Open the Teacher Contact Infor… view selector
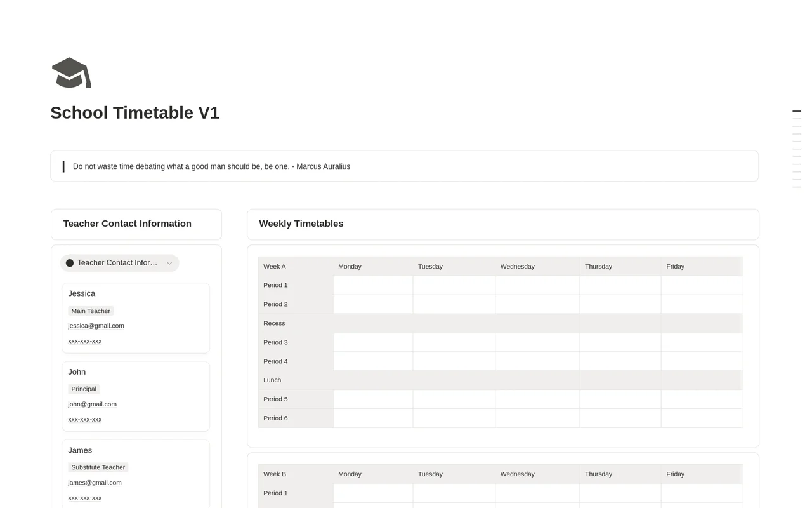Viewport: 812px width, 508px height. [x=119, y=263]
